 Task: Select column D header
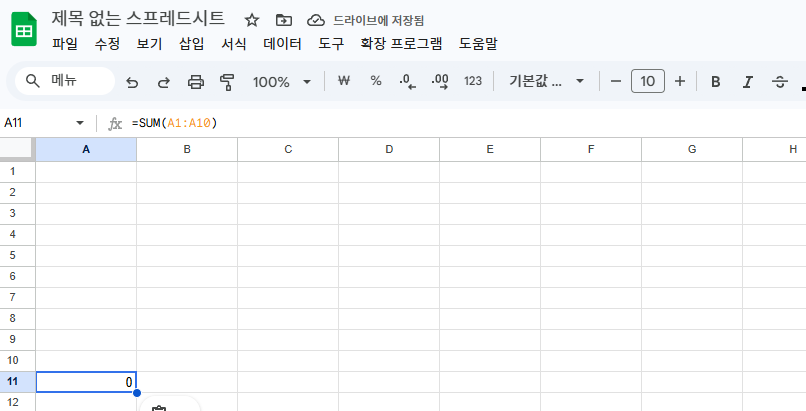click(x=389, y=150)
